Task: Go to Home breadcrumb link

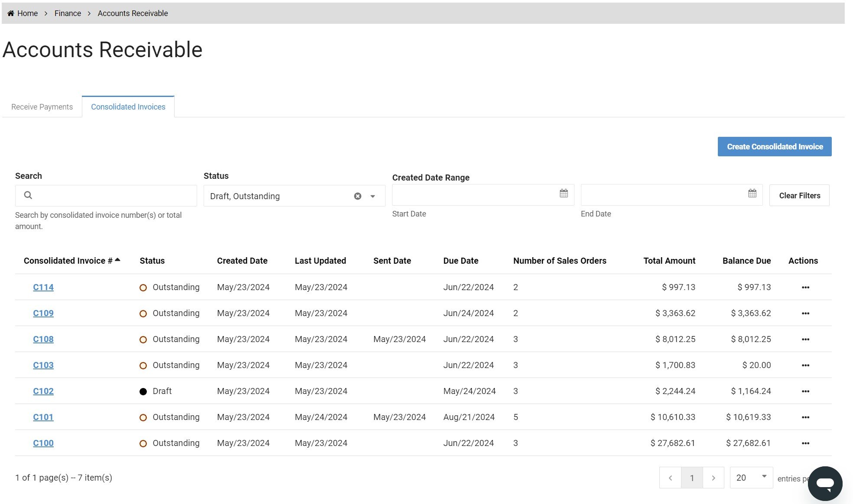Action: [x=27, y=13]
